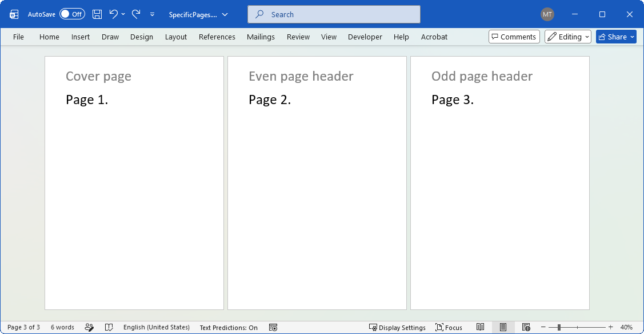Click the zoom in plus button

611,328
